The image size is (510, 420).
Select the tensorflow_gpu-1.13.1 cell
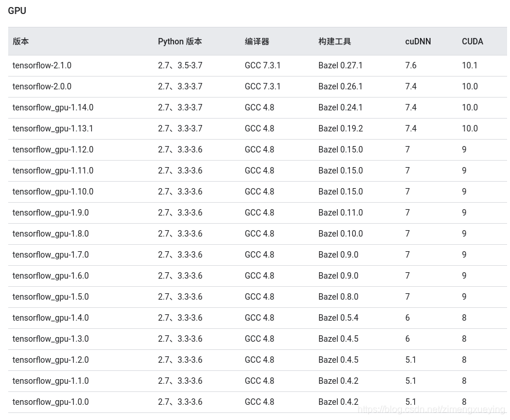click(x=53, y=129)
